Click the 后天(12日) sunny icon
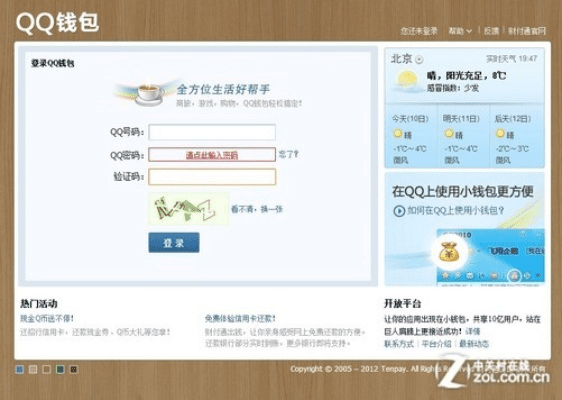 pyautogui.click(x=500, y=134)
